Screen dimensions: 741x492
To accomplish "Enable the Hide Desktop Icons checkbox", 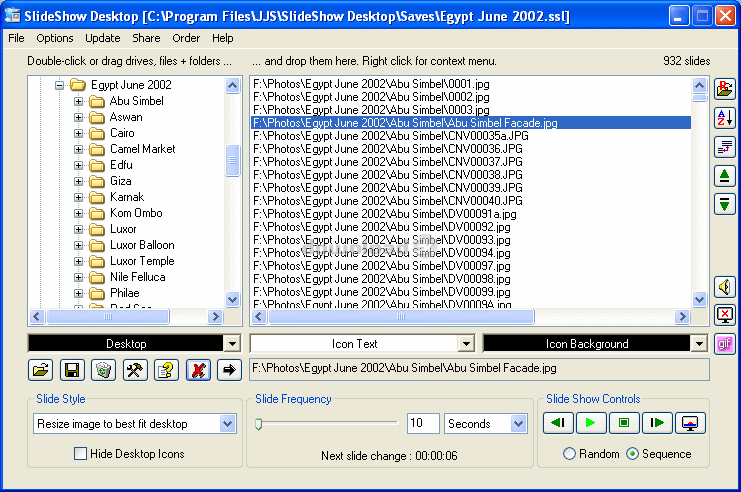I will (x=81, y=454).
